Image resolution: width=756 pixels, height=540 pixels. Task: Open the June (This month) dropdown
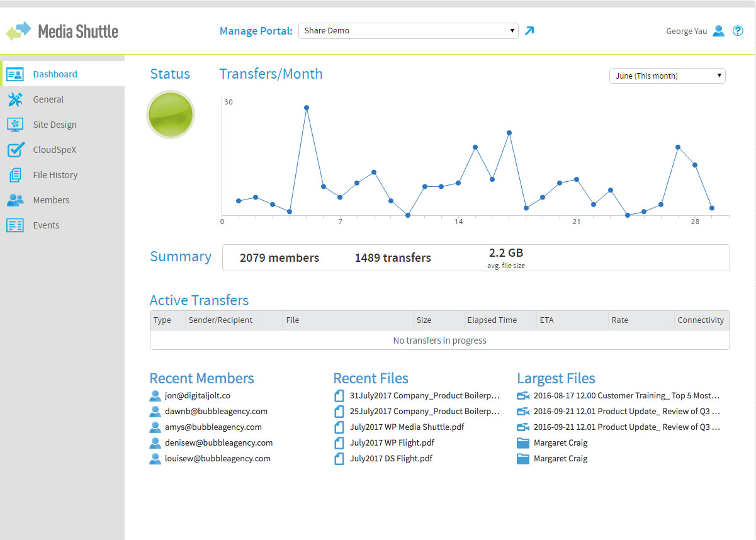coord(667,76)
